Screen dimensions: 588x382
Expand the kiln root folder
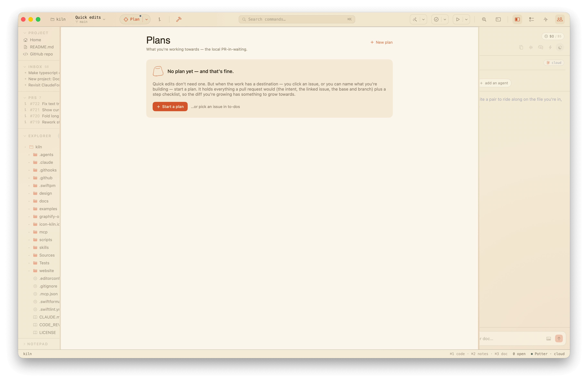tap(25, 147)
